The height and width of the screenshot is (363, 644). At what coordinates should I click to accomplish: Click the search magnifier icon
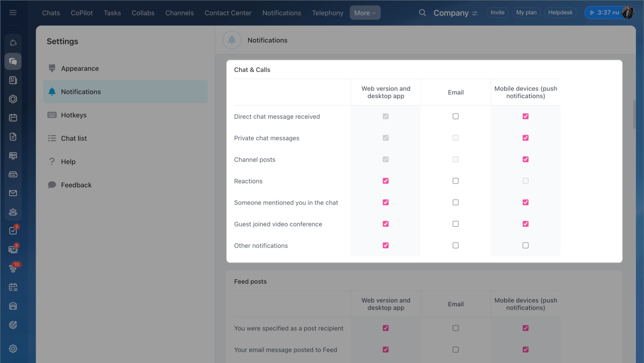[x=423, y=13]
